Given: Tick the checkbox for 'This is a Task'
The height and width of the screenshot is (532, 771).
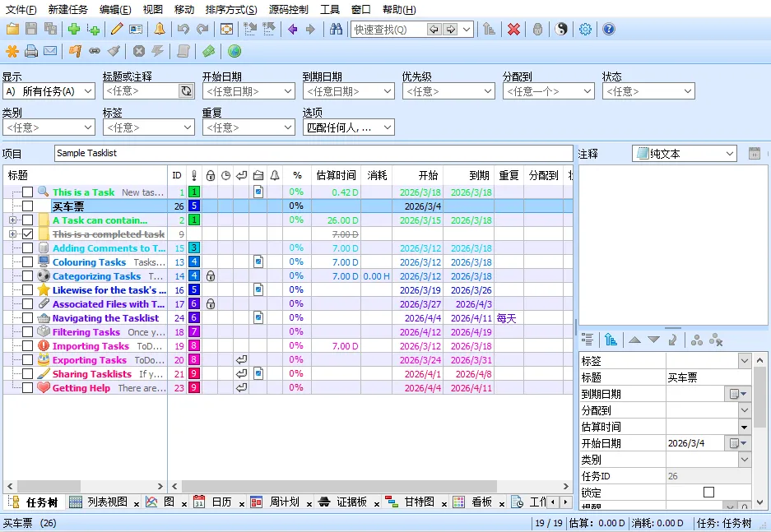Looking at the screenshot, I should click(27, 192).
